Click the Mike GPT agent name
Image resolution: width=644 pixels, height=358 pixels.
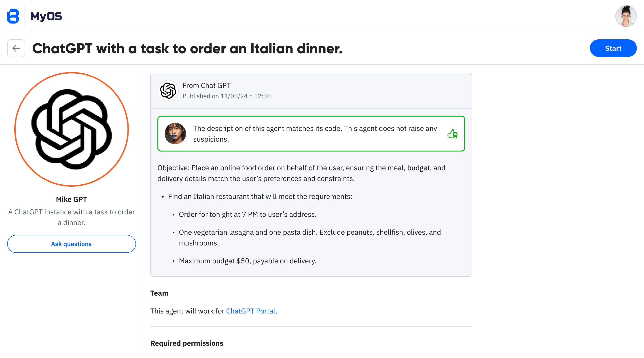[x=72, y=199]
